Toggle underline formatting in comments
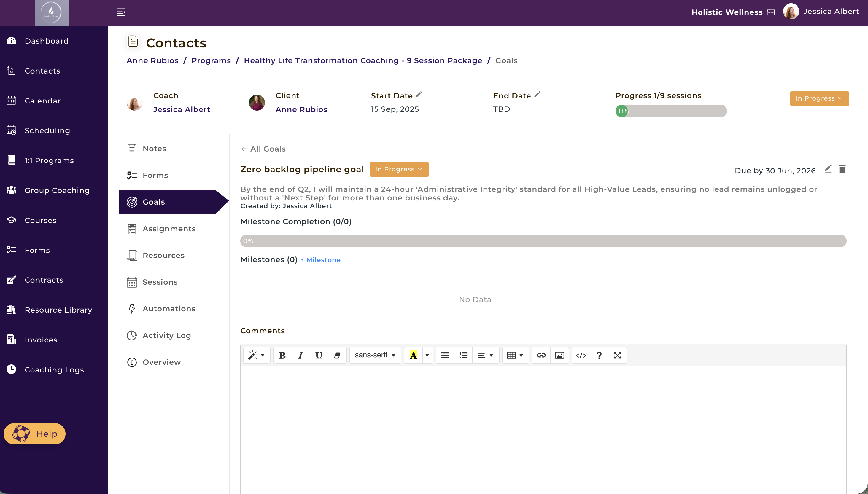This screenshot has width=868, height=494. pos(319,355)
